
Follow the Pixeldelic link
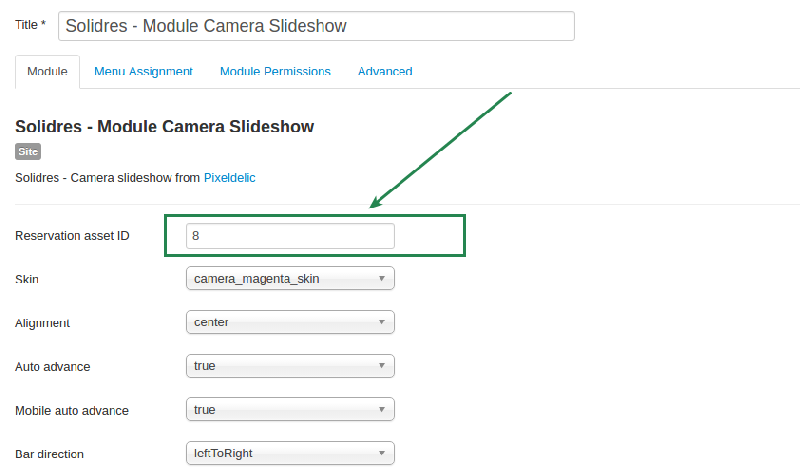coord(229,178)
